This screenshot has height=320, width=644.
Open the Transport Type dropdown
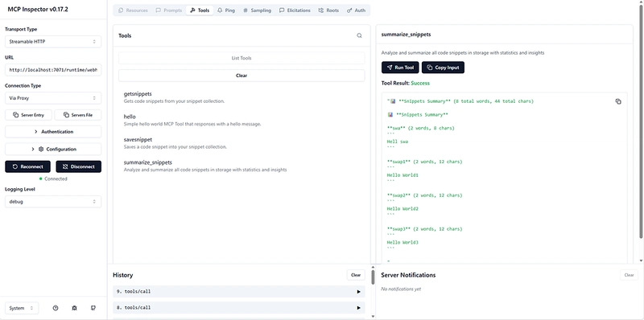click(53, 42)
